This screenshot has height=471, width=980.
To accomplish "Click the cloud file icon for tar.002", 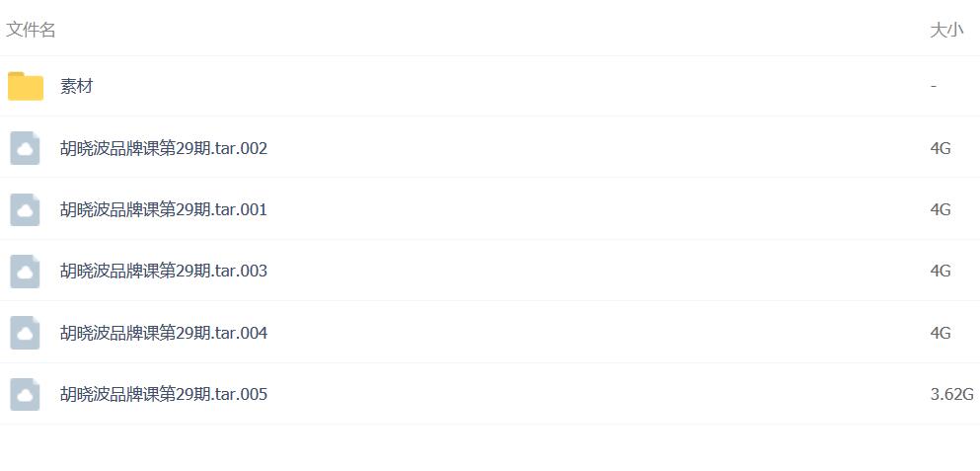I will tap(25, 148).
